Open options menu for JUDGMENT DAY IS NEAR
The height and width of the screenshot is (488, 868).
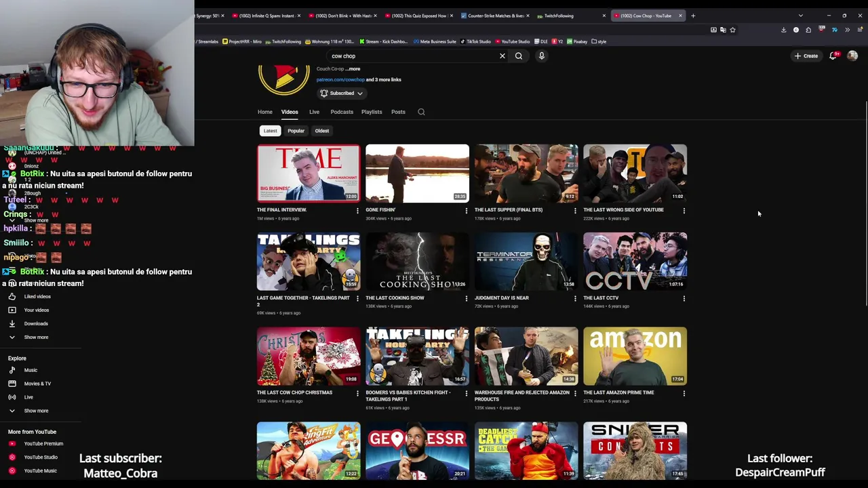(x=575, y=299)
